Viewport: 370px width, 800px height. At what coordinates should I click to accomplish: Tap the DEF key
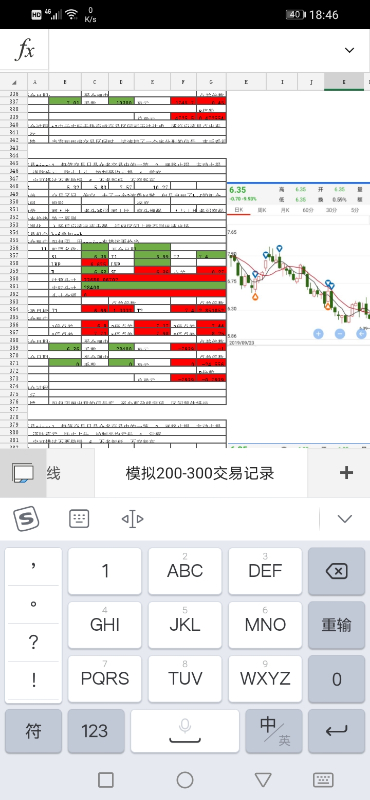pos(265,571)
